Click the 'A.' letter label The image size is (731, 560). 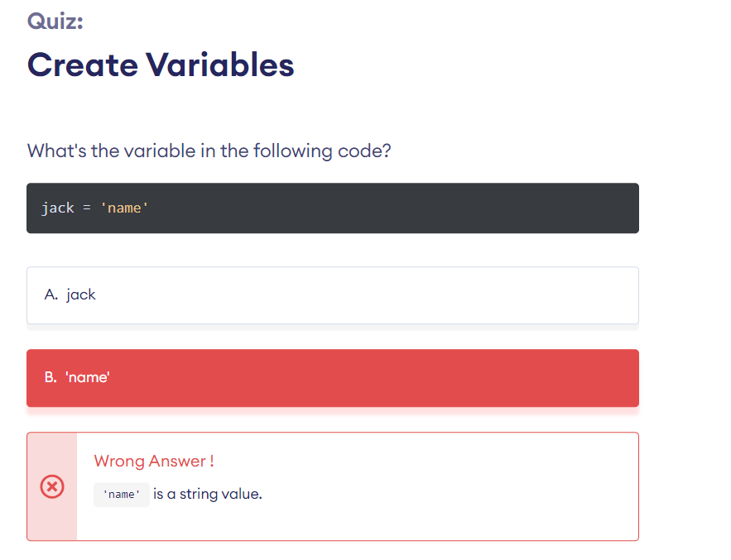coord(50,294)
